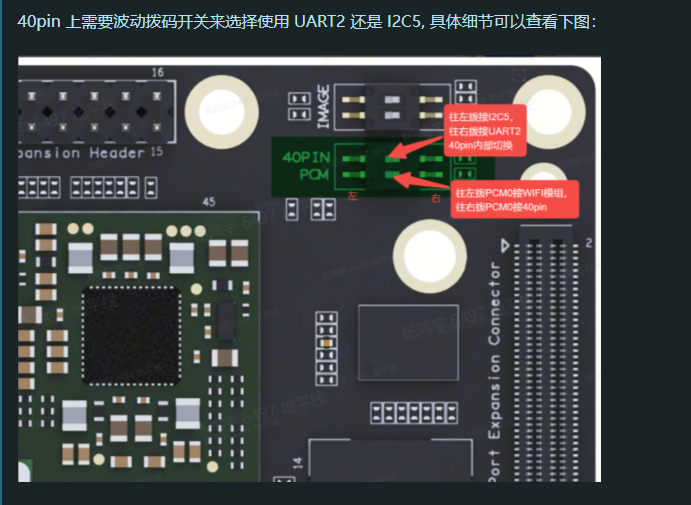Click the red 左 label below the switch
Screen dimensions: 691x505
coord(353,196)
